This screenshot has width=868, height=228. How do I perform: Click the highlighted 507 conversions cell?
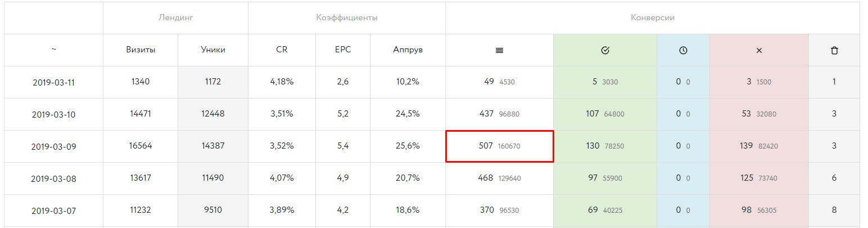click(x=500, y=146)
